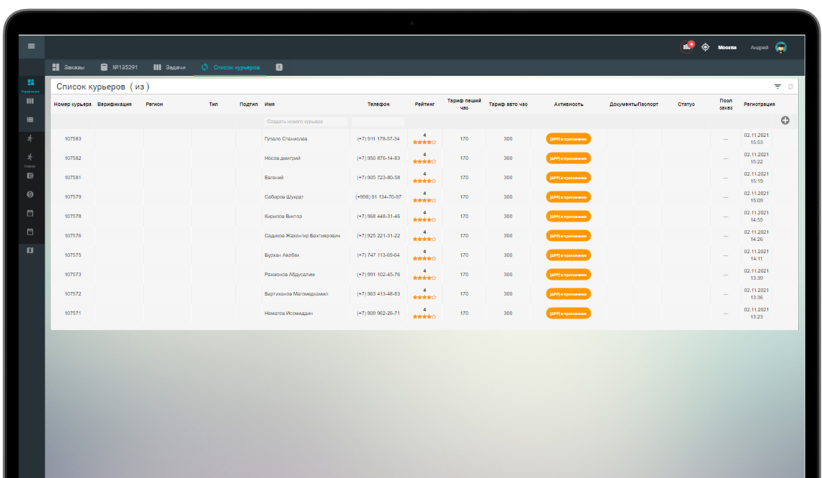Sort by the Тариф авто час column header

pyautogui.click(x=508, y=104)
